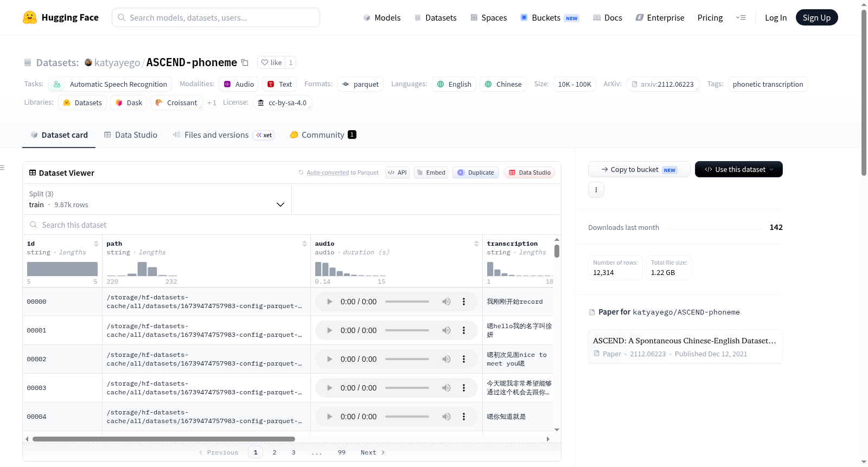
Task: Open the more navigation options menu icon
Action: pos(741,17)
